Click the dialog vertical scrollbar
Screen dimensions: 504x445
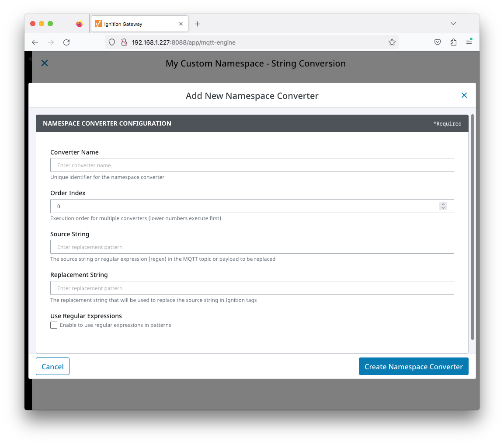[x=472, y=227]
